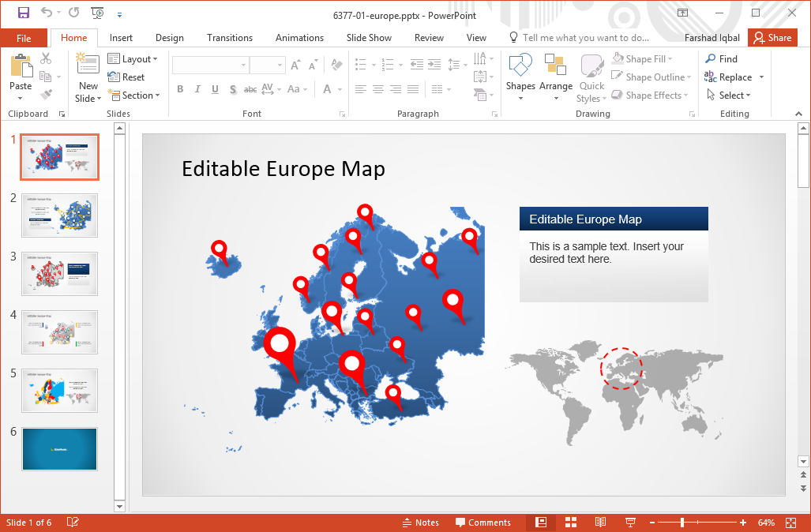This screenshot has height=532, width=811.
Task: Toggle the Notes pane
Action: click(420, 523)
